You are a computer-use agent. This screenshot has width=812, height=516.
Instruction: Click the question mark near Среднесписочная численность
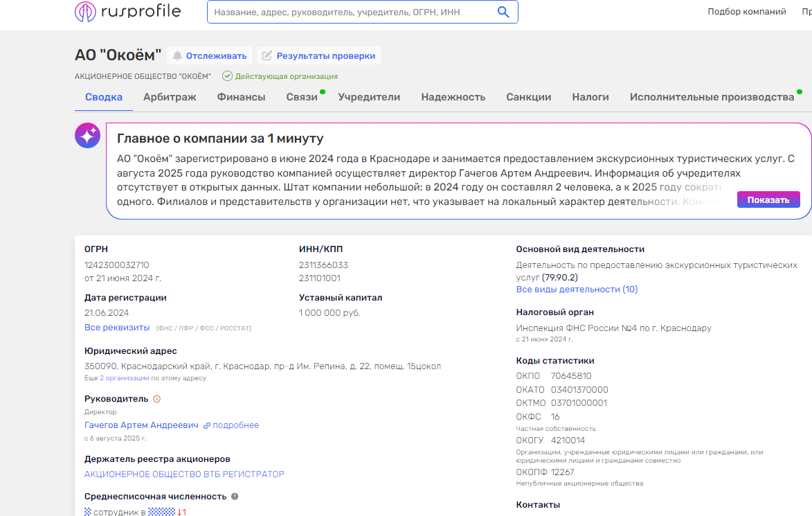pos(235,497)
